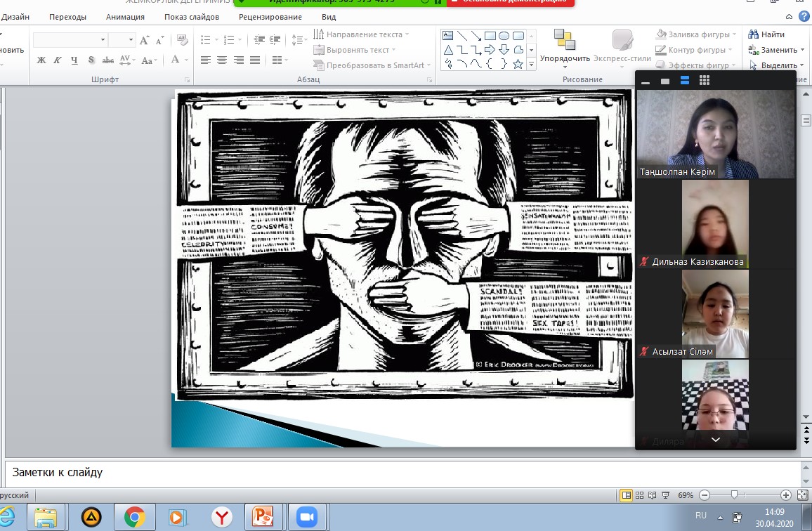This screenshot has width=812, height=531.
Task: Open Yandex browser from the taskbar
Action: click(222, 517)
